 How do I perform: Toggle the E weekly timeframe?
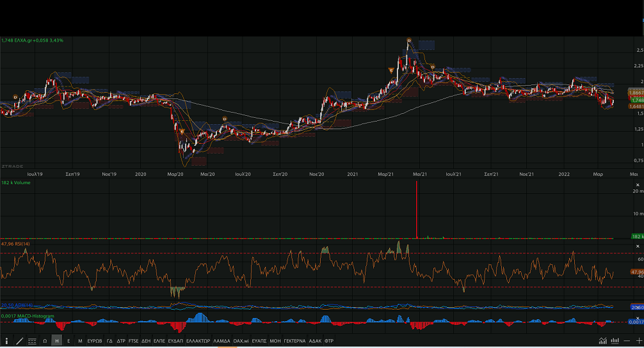68,342
